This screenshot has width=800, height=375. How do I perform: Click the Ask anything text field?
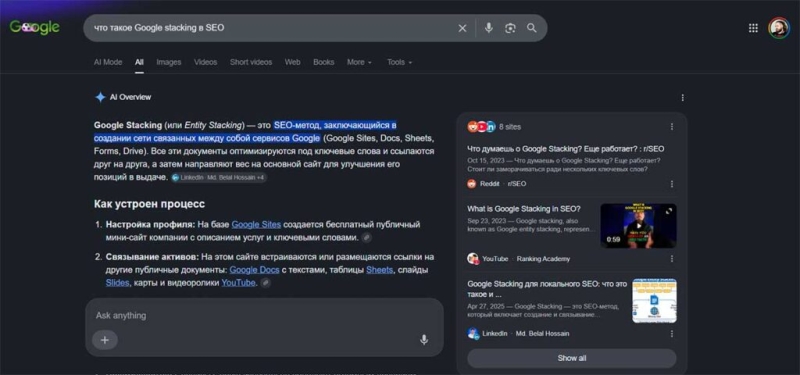[x=264, y=315]
